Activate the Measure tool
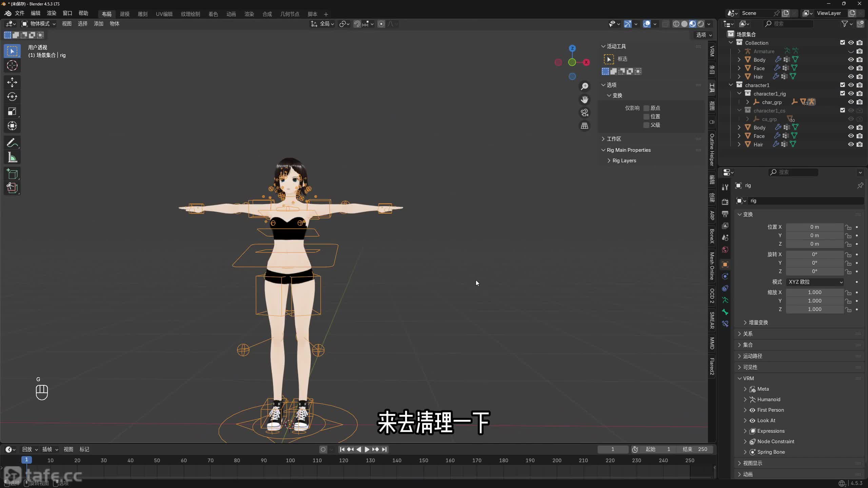The height and width of the screenshot is (488, 868). point(12,158)
